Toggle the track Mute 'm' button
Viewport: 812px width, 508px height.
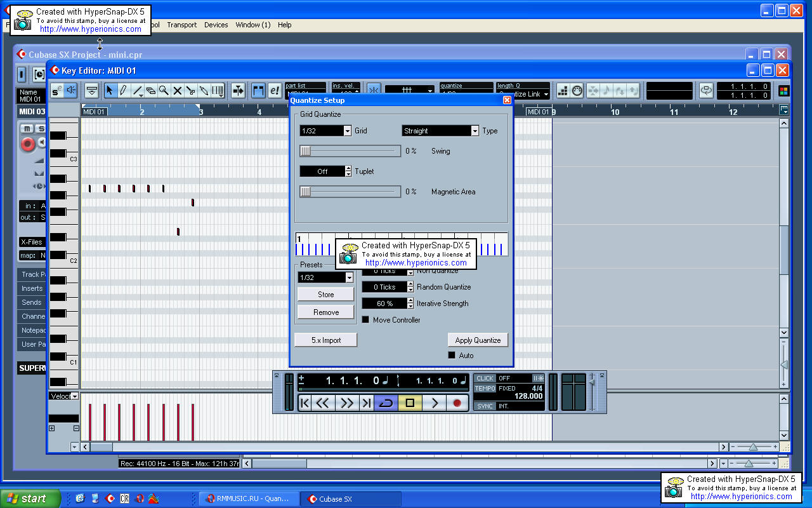point(27,129)
